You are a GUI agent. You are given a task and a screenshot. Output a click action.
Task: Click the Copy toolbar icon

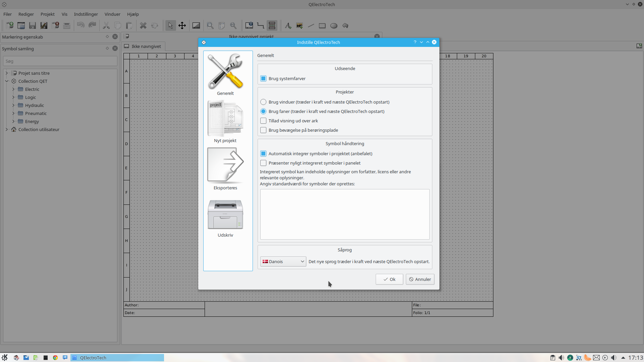pos(118,25)
